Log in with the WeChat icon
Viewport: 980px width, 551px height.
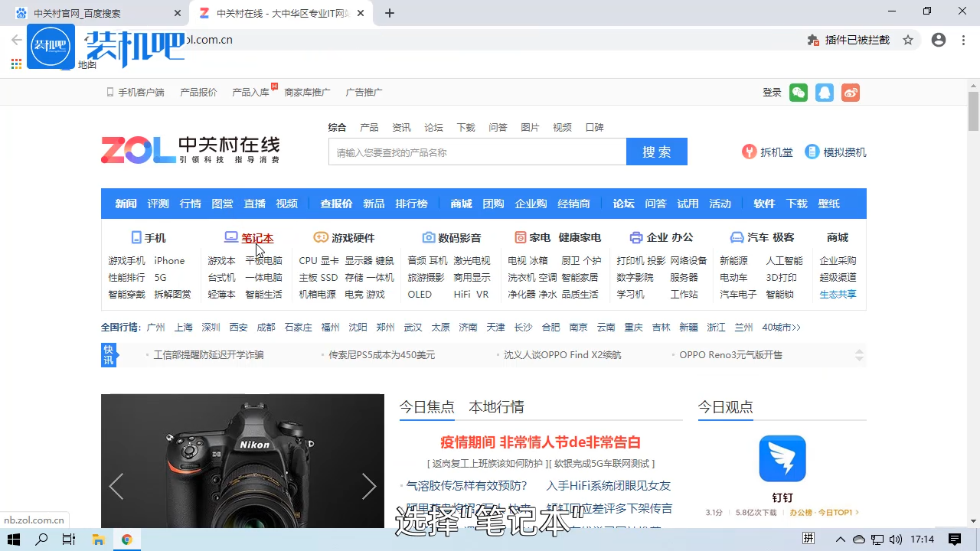click(x=799, y=92)
